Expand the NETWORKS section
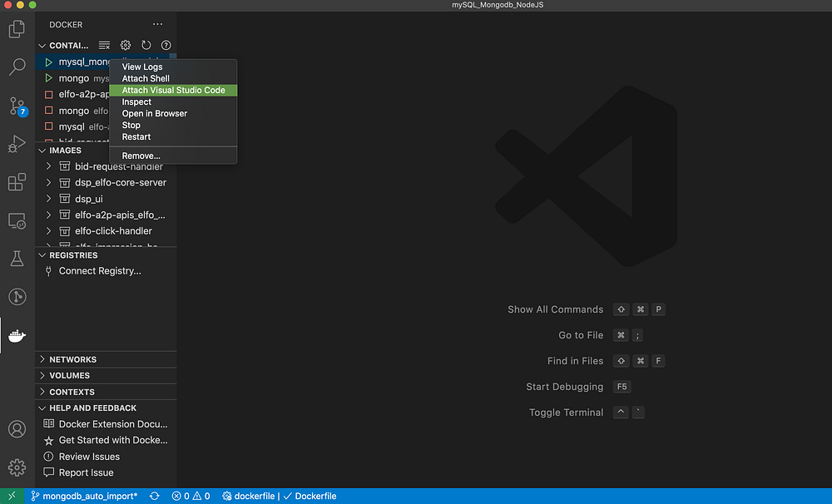832x504 pixels. pyautogui.click(x=42, y=359)
